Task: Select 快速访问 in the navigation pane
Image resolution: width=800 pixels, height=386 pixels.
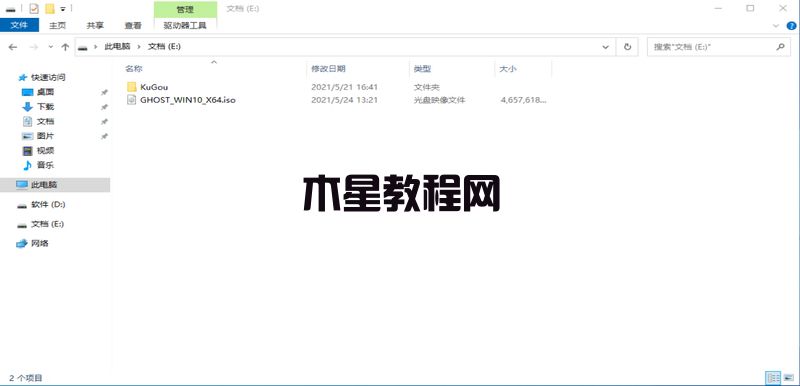Action: point(48,78)
